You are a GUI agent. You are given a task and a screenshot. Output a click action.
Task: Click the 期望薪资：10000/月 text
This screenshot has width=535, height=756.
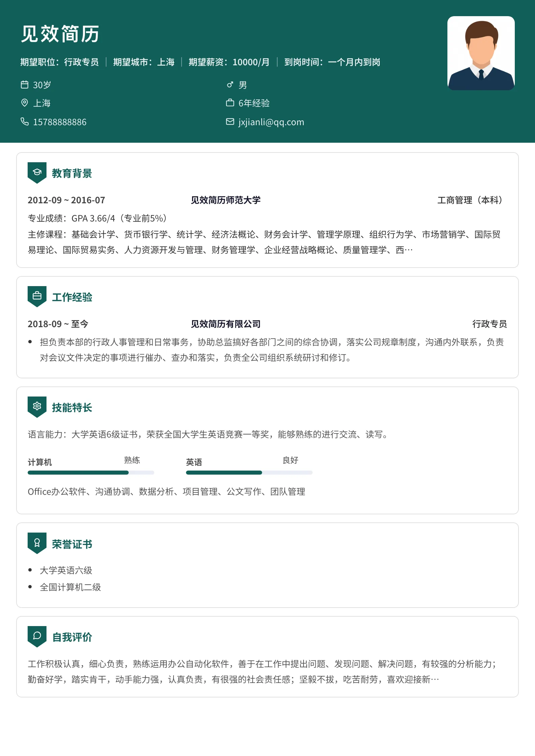[229, 62]
